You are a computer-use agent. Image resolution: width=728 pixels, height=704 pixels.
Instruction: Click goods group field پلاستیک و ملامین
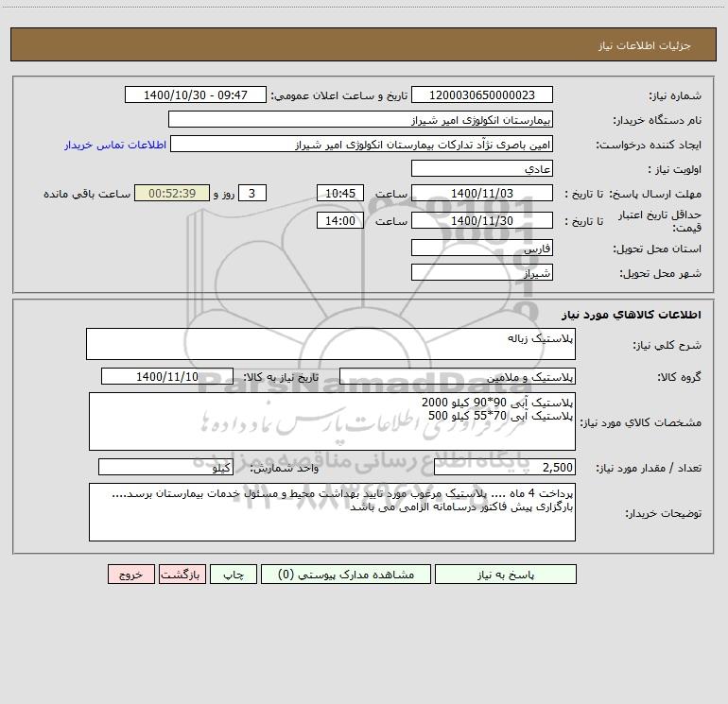click(458, 376)
